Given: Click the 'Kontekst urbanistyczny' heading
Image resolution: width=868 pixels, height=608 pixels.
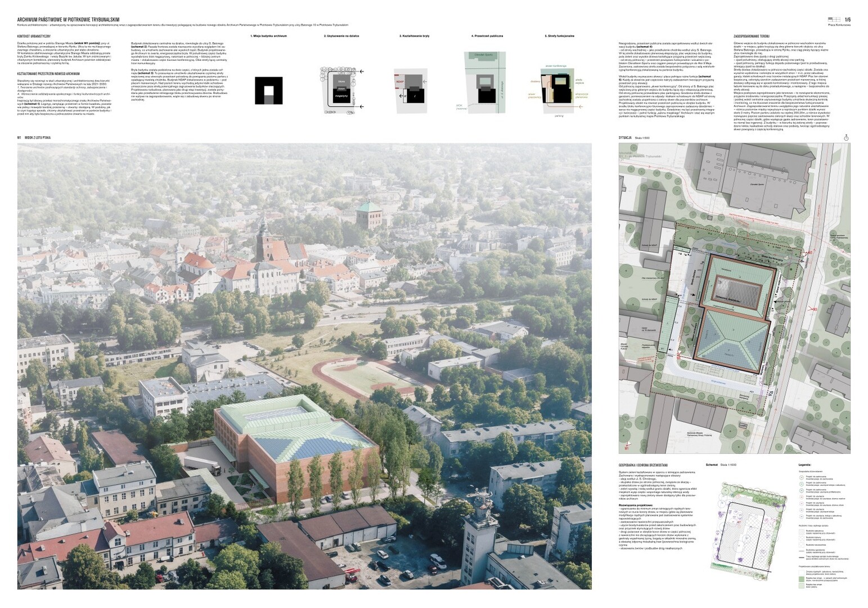Looking at the screenshot, I should tap(34, 36).
